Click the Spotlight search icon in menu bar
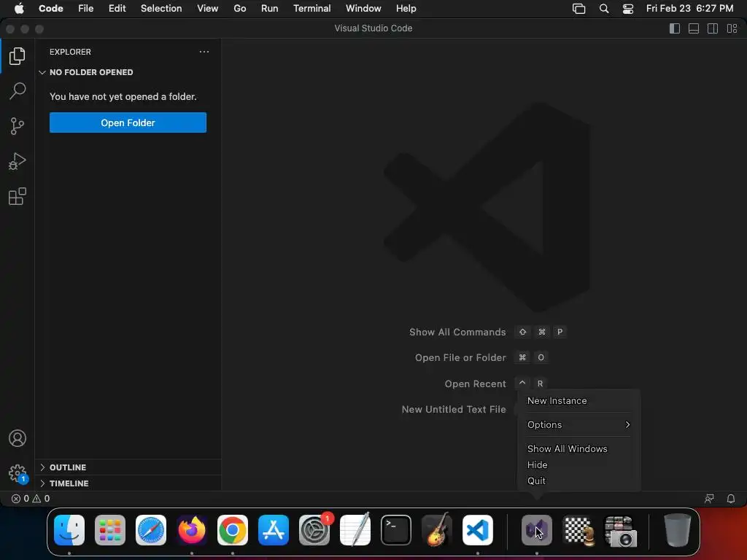747x560 pixels. click(x=604, y=9)
